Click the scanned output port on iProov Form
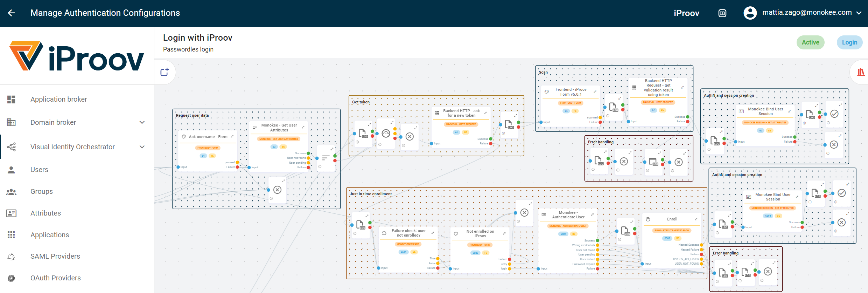 (600, 118)
